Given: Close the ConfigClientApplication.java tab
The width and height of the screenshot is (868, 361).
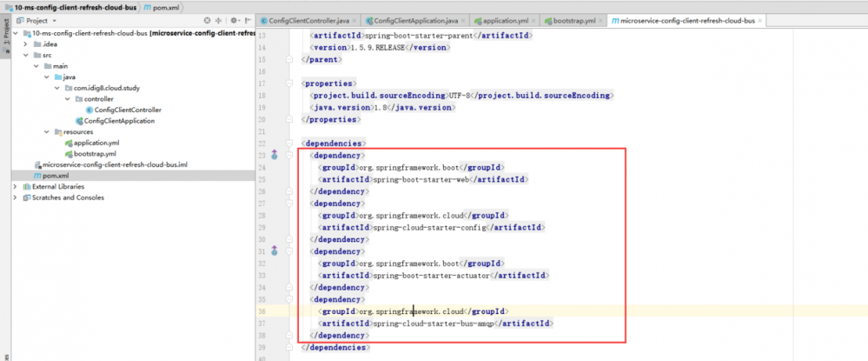Looking at the screenshot, I should pos(464,21).
